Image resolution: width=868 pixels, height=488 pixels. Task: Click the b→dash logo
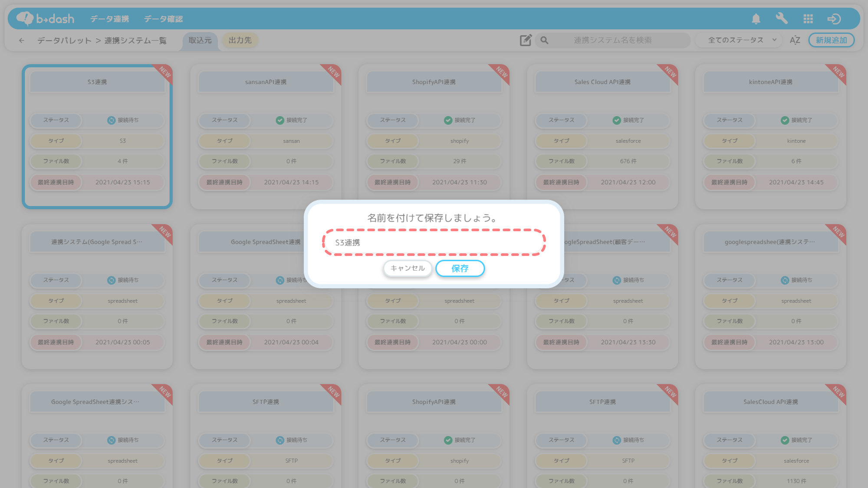(x=45, y=18)
